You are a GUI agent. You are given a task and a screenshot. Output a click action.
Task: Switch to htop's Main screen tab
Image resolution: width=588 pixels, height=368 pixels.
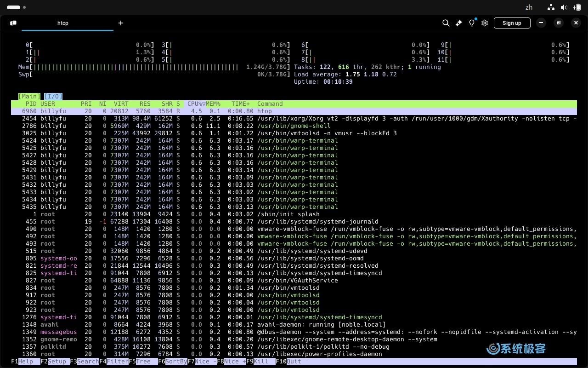click(29, 97)
